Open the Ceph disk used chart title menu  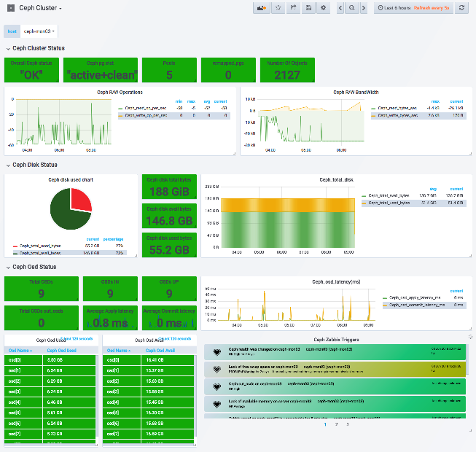click(71, 180)
